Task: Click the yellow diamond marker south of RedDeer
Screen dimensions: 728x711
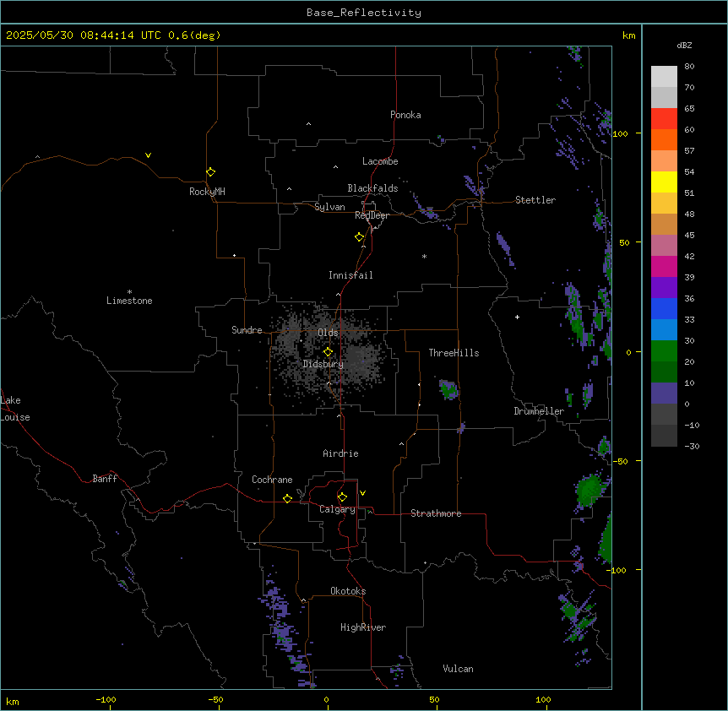Action: 360,237
